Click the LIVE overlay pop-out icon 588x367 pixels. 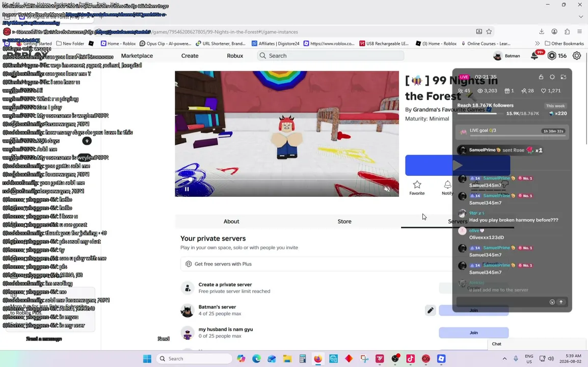(563, 77)
